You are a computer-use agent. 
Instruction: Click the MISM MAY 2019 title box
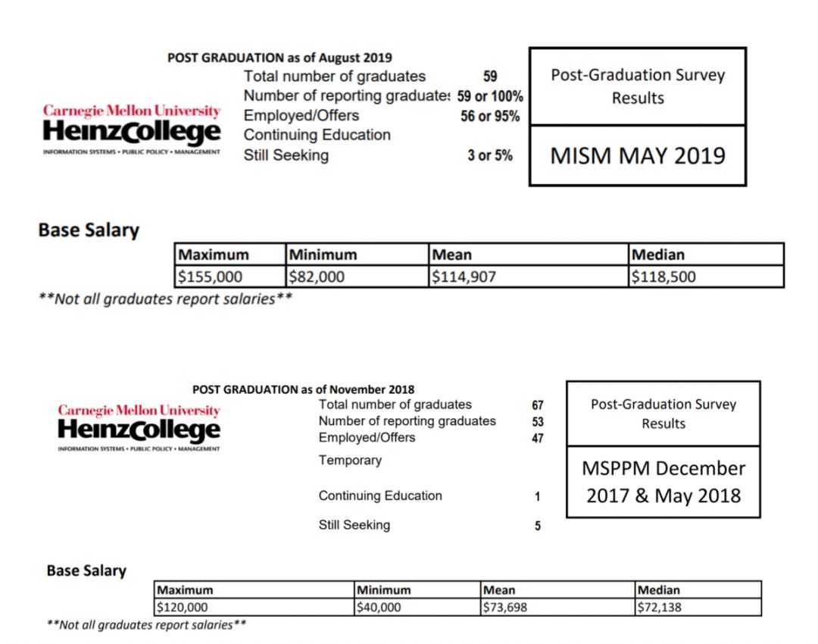637,156
